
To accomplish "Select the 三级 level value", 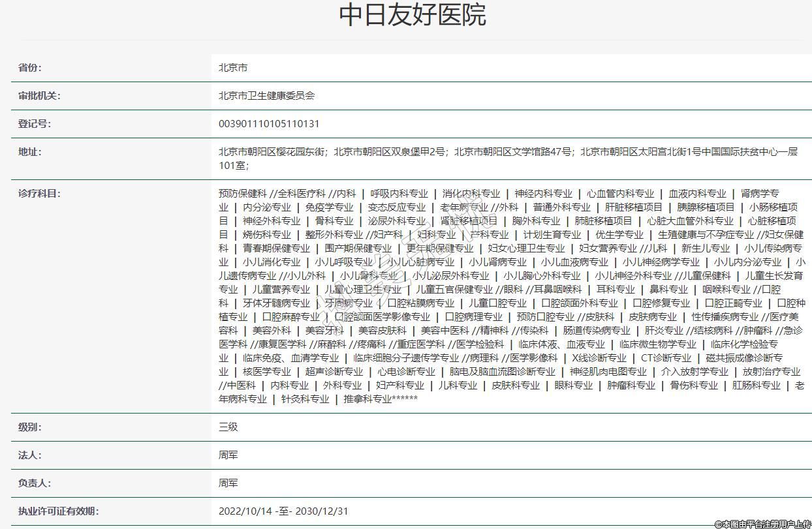I will 228,427.
